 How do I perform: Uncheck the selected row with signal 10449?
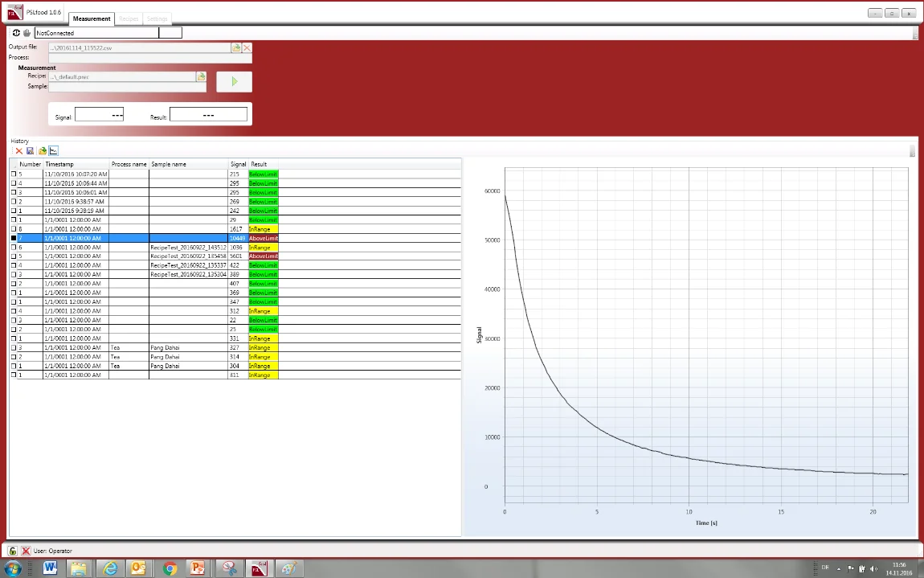click(x=14, y=239)
